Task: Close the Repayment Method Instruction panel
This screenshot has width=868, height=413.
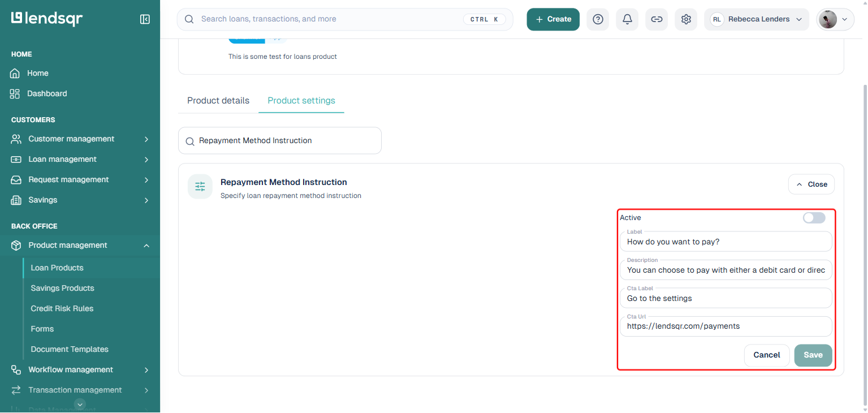Action: click(x=811, y=184)
